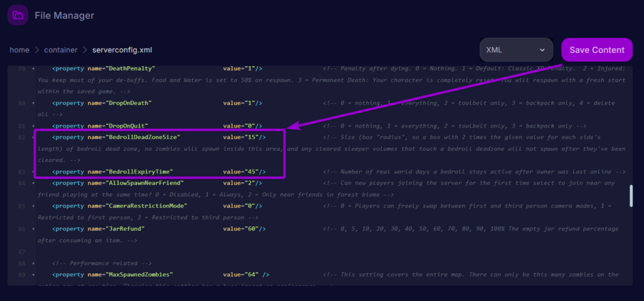Click the editor vertical scrollbar thumb

631,196
